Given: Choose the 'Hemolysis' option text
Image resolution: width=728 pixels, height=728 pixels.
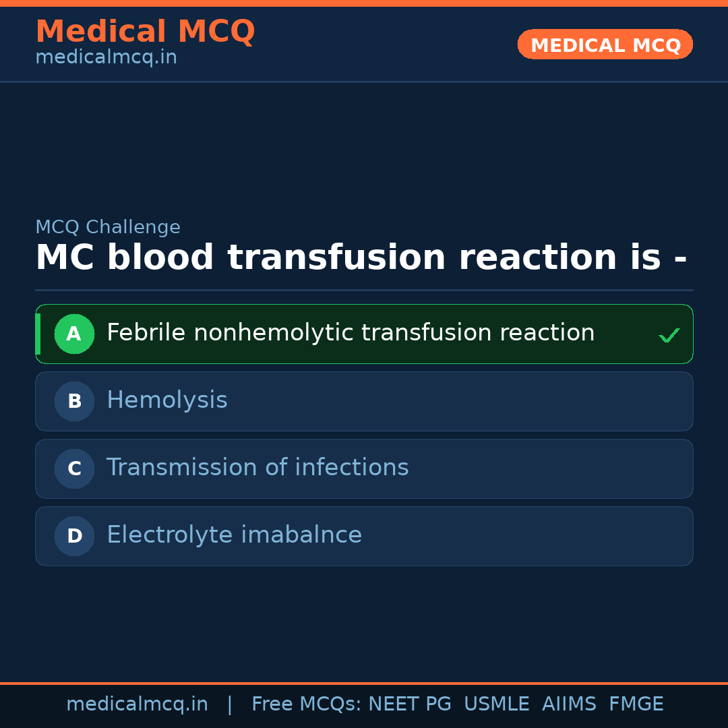Looking at the screenshot, I should 167,400.
